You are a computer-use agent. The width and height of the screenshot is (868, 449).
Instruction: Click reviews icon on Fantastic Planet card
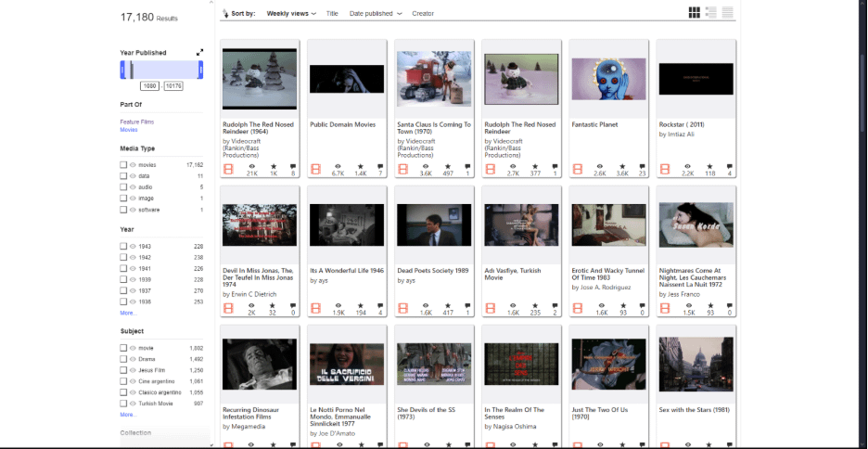tap(642, 166)
